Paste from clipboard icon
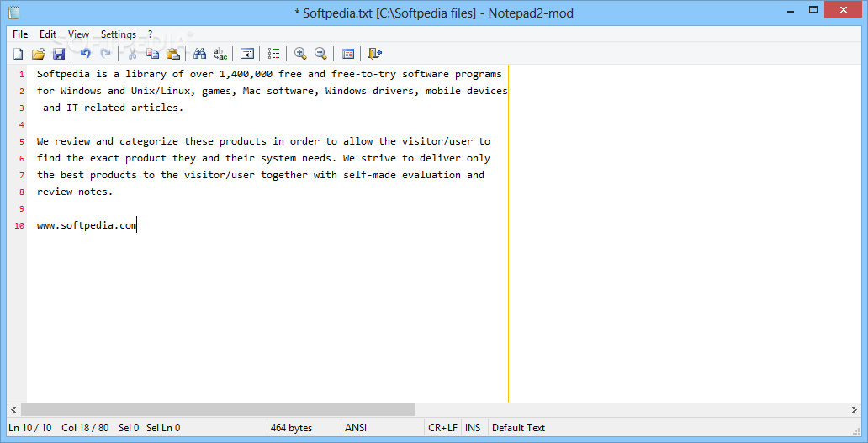Viewport: 868px width, 443px height. 173,54
